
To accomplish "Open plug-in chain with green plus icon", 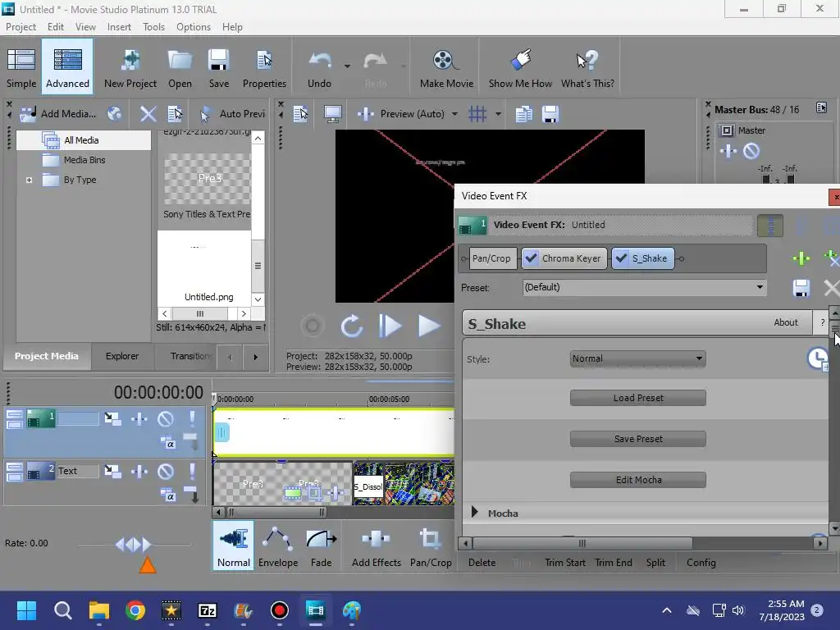I will [x=801, y=258].
